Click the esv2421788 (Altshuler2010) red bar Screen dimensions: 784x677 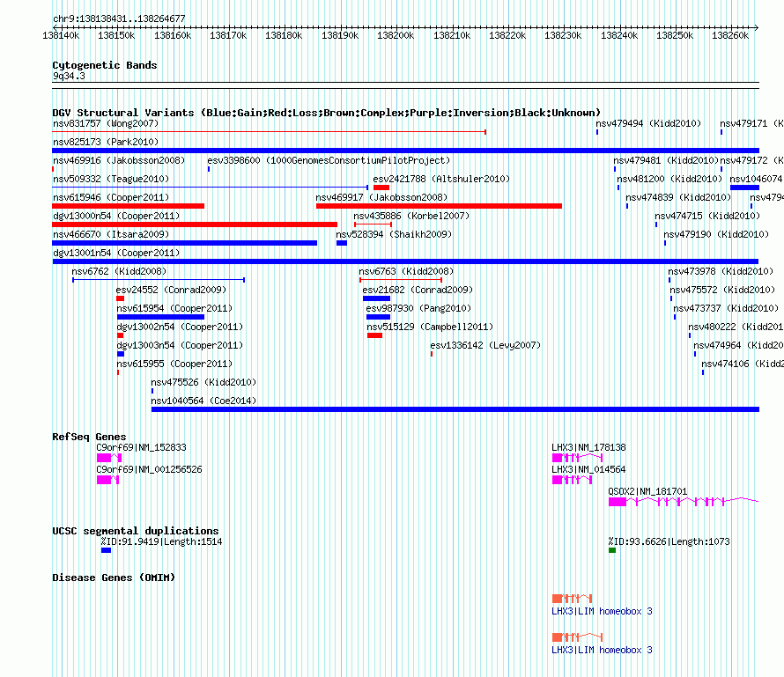[x=381, y=188]
